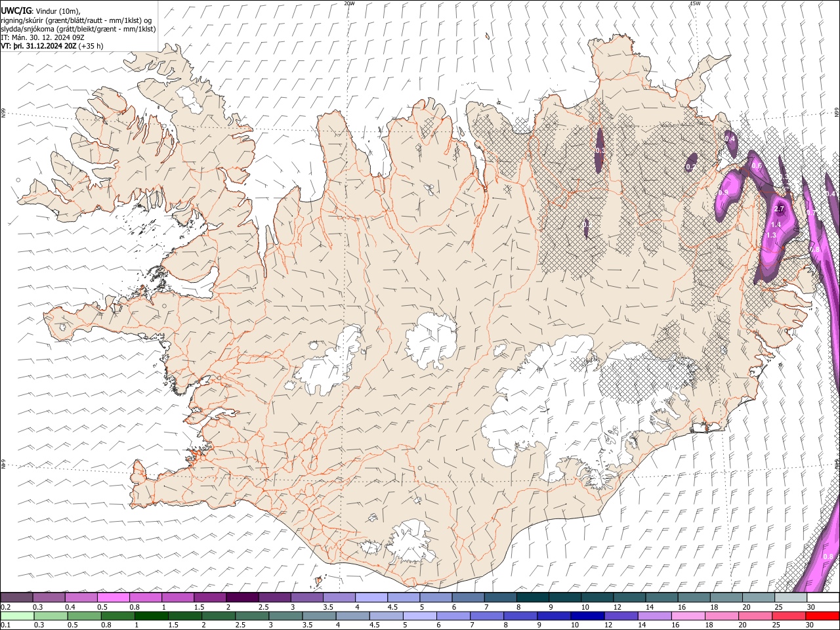Pick the dark teal 8 swatch in upper legend
The width and height of the screenshot is (840, 630).
point(532,597)
